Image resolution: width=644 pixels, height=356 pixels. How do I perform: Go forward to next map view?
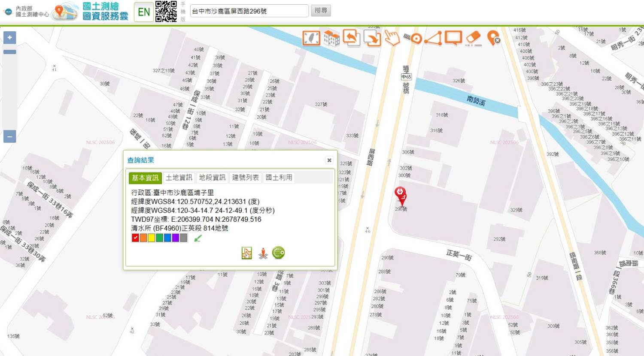point(372,38)
